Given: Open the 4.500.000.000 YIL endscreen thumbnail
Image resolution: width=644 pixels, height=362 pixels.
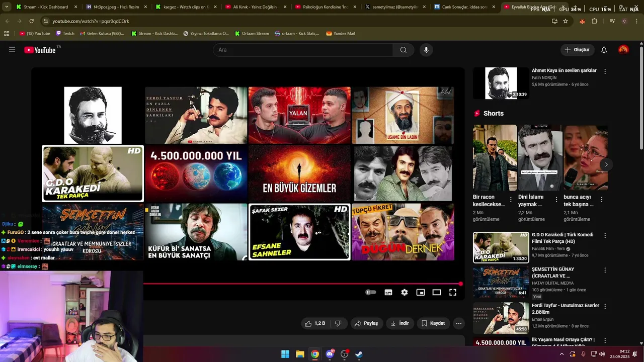Looking at the screenshot, I should [196, 173].
